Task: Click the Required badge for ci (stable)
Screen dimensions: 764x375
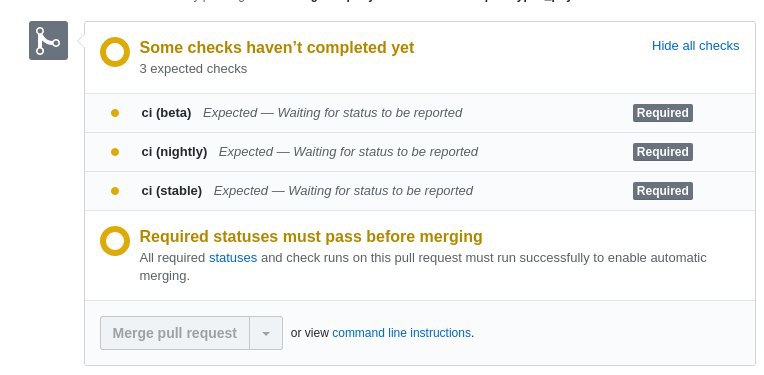Action: pos(663,191)
